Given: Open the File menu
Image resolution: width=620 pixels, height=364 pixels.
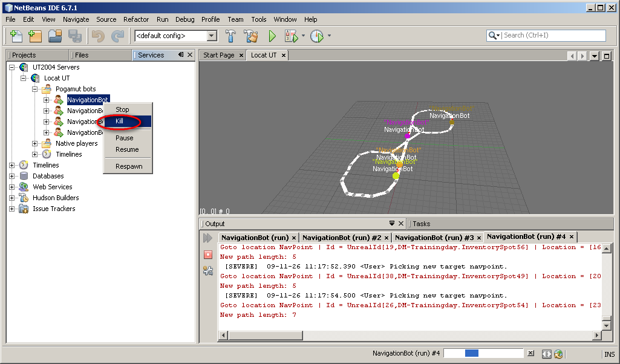Looking at the screenshot, I should coord(10,19).
